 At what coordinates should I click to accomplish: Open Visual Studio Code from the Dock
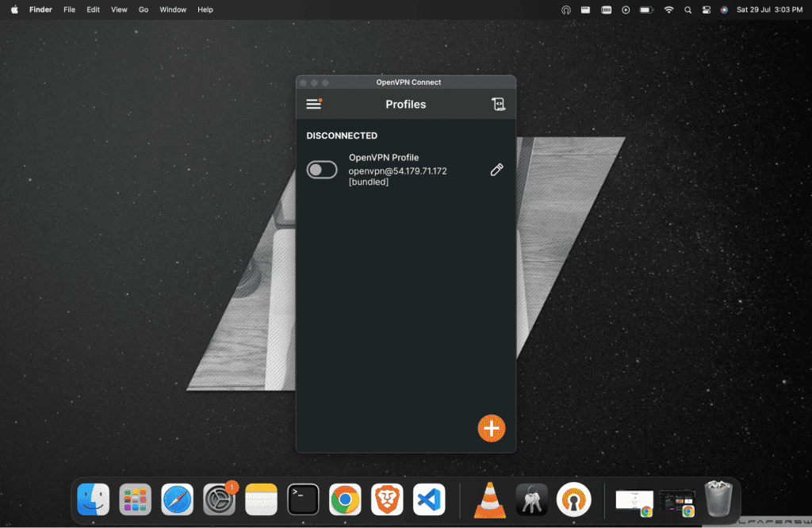point(429,499)
